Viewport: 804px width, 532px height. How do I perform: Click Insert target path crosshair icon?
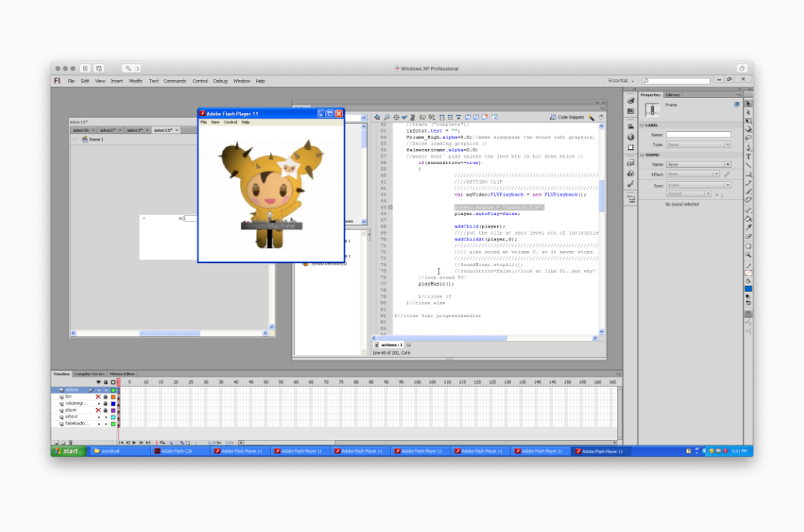[396, 118]
